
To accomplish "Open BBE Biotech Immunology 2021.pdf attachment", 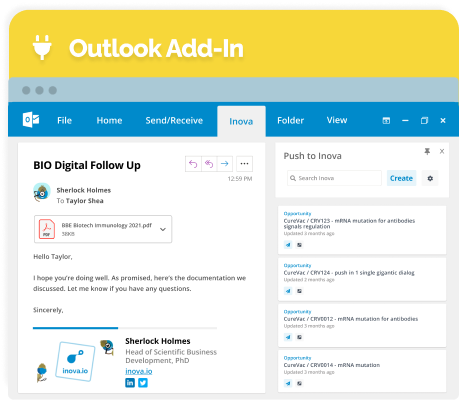I will click(x=103, y=229).
